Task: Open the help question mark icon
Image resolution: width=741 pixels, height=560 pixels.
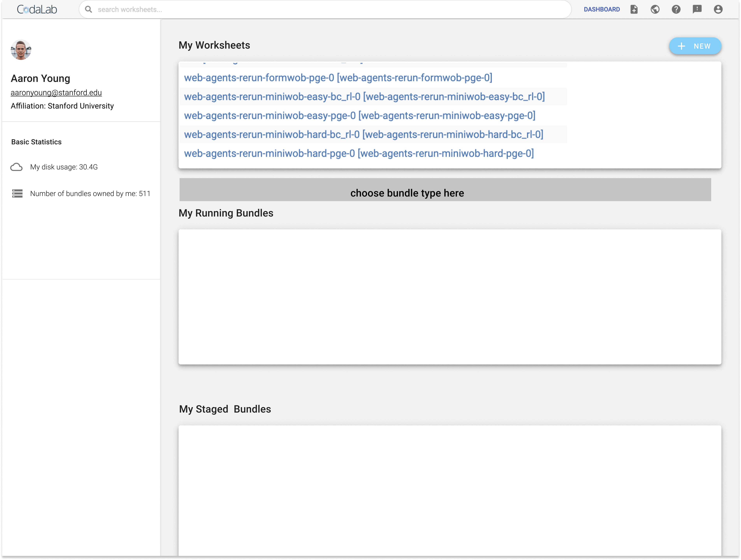Action: point(676,9)
